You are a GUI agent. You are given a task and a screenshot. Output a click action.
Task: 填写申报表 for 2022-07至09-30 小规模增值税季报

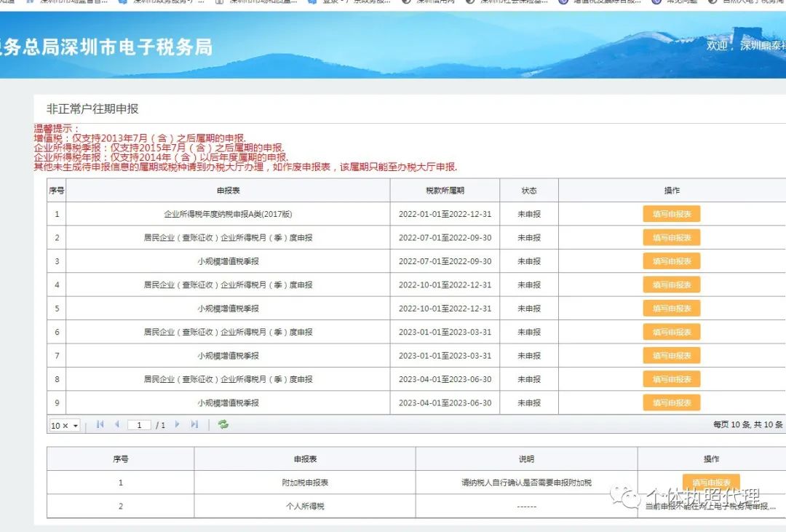pos(671,261)
